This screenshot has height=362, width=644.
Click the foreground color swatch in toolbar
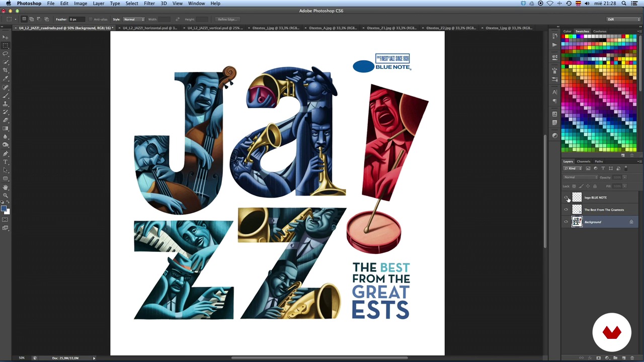pos(3,208)
